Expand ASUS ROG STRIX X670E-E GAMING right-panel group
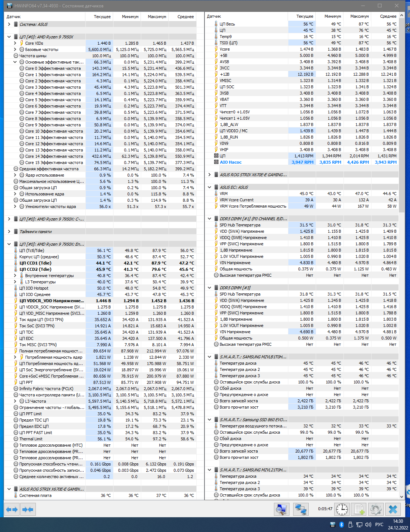 [210, 175]
